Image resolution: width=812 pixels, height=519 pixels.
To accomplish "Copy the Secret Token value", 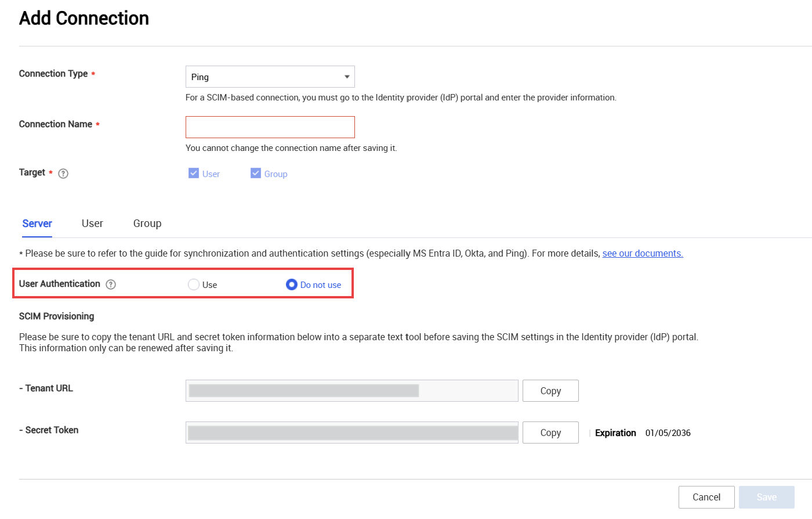I will [550, 432].
